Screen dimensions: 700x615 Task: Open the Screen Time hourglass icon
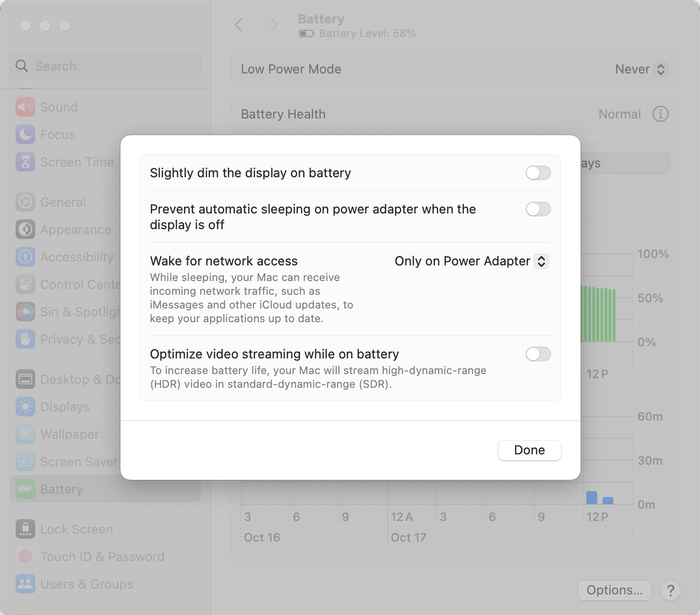(25, 162)
